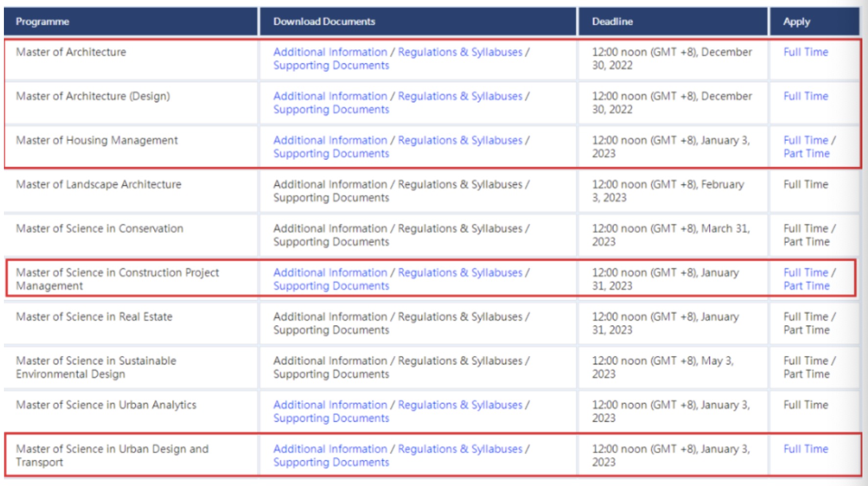Apply Part Time for Master of Housing Management
Viewport: 868px width, 486px height.
(x=806, y=154)
